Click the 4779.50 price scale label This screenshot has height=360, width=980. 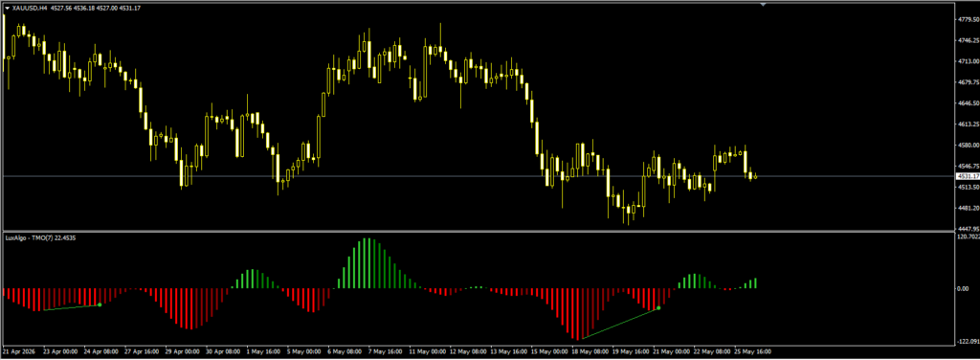coord(968,19)
